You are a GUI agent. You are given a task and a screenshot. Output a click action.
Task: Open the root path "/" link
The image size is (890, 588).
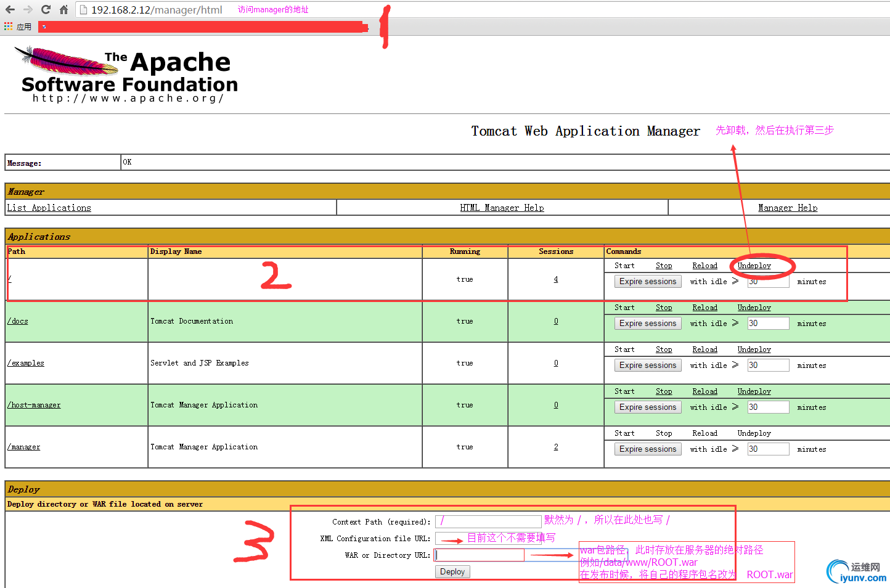pyautogui.click(x=9, y=279)
